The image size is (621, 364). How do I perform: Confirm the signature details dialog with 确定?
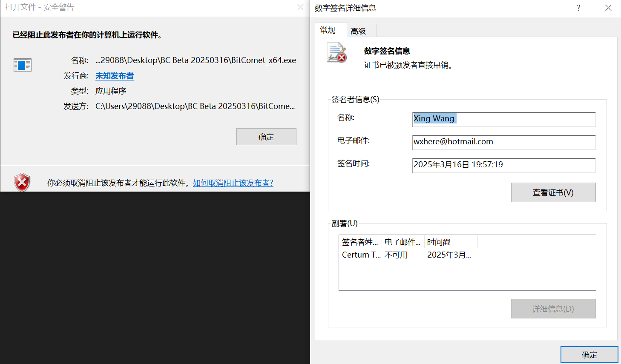tap(589, 355)
